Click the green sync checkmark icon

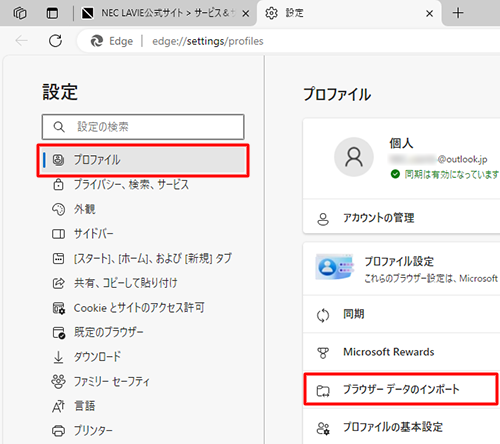pos(395,174)
